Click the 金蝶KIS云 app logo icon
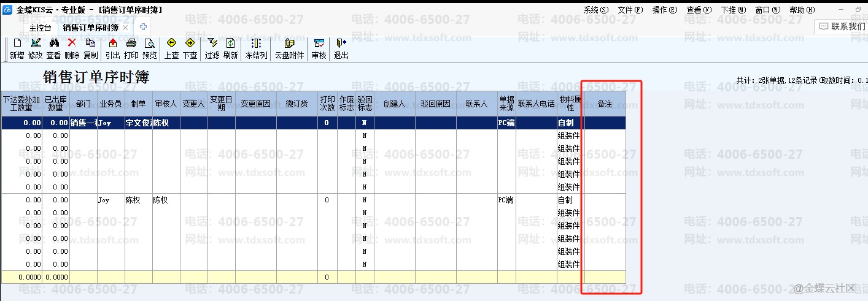The width and height of the screenshot is (868, 301). tap(7, 10)
